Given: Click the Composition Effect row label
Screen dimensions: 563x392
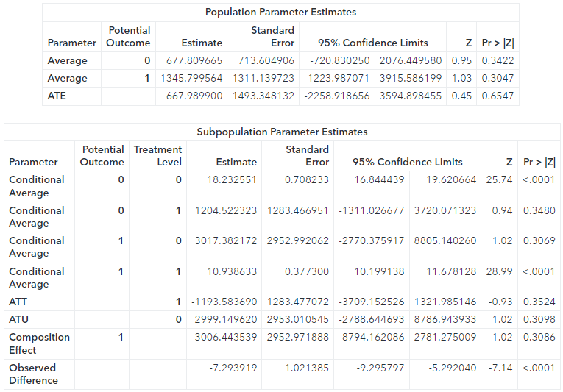Looking at the screenshot, I should pyautogui.click(x=39, y=343).
